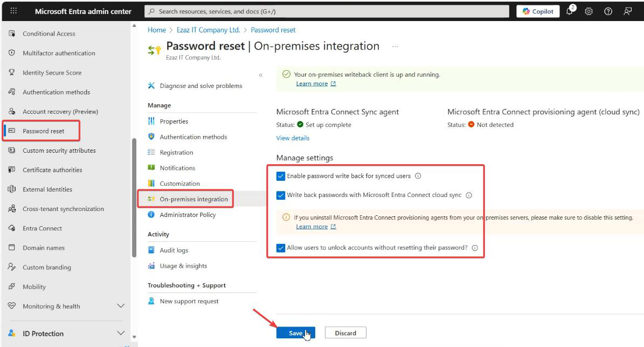The image size is (644, 347).
Task: Click External Identities icon
Action: (x=11, y=189)
